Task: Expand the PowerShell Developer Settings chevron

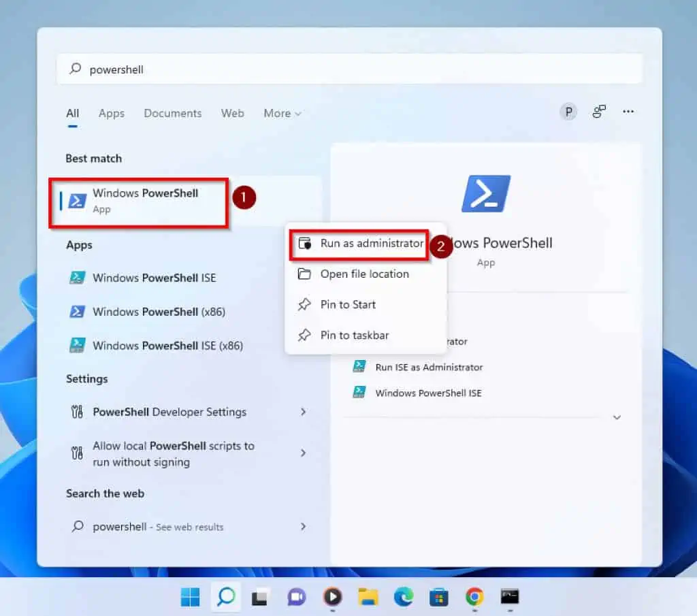Action: (303, 412)
